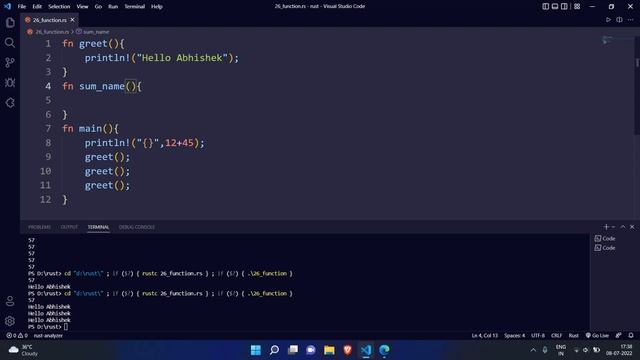Open the Accounts menu icon
Image resolution: width=640 pixels, height=360 pixels.
(x=10, y=301)
